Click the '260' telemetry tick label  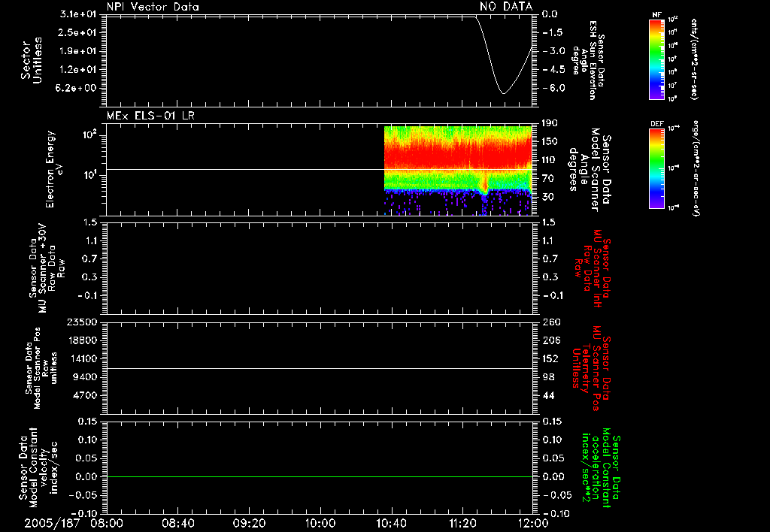pos(551,322)
